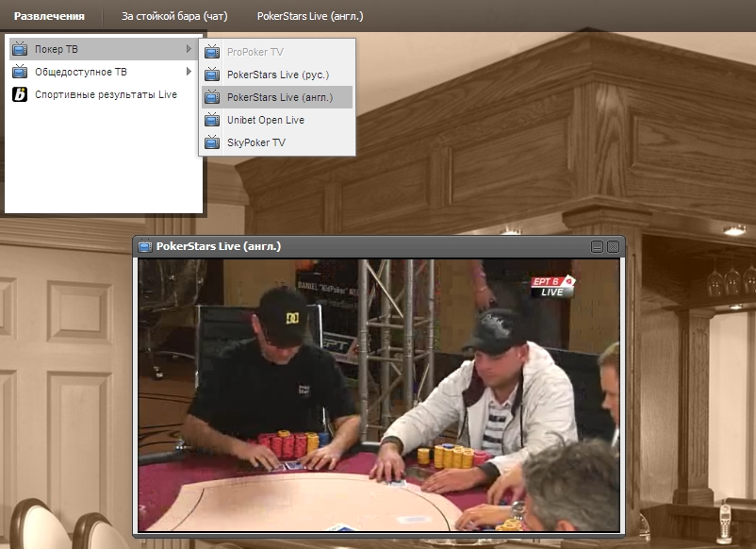Click the TV icon next to ProPoker TV

(x=212, y=52)
